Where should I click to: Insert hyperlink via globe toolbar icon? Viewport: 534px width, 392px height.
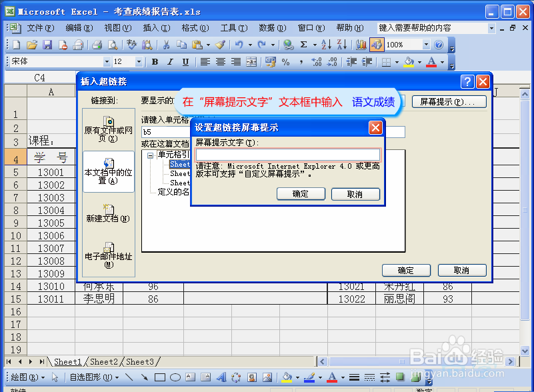pyautogui.click(x=288, y=45)
